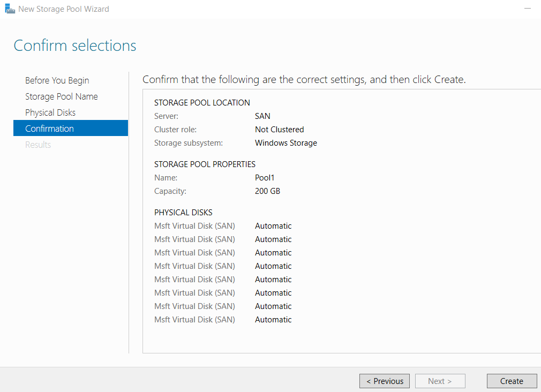Viewport: 541px width, 392px height.
Task: Click the 200 GB capacity value
Action: pos(267,191)
